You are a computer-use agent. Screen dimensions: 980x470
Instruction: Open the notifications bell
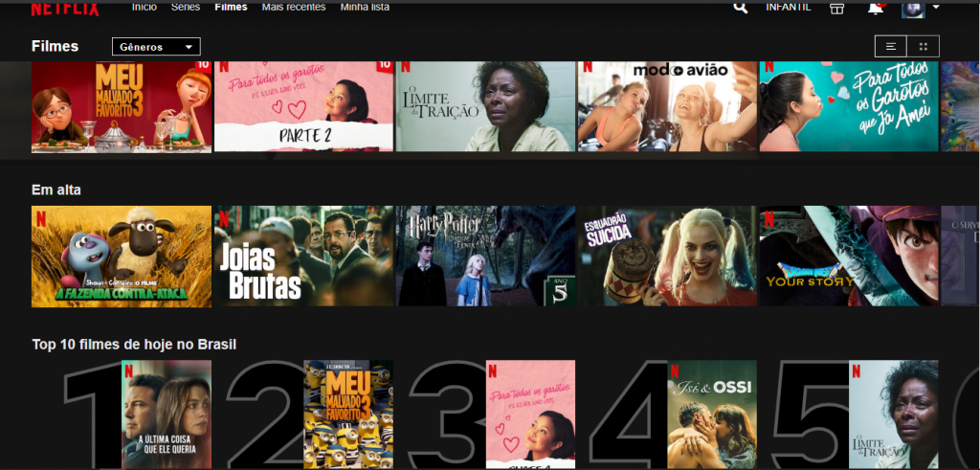(877, 8)
